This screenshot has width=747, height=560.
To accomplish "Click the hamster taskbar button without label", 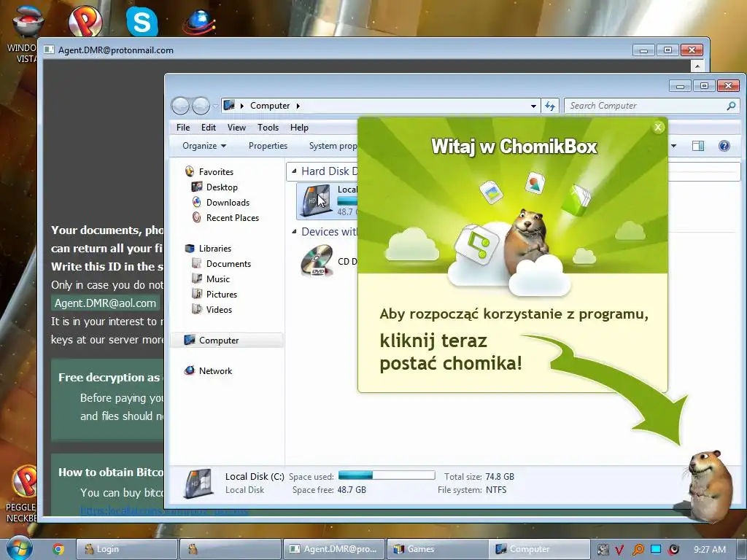I will tap(230, 549).
